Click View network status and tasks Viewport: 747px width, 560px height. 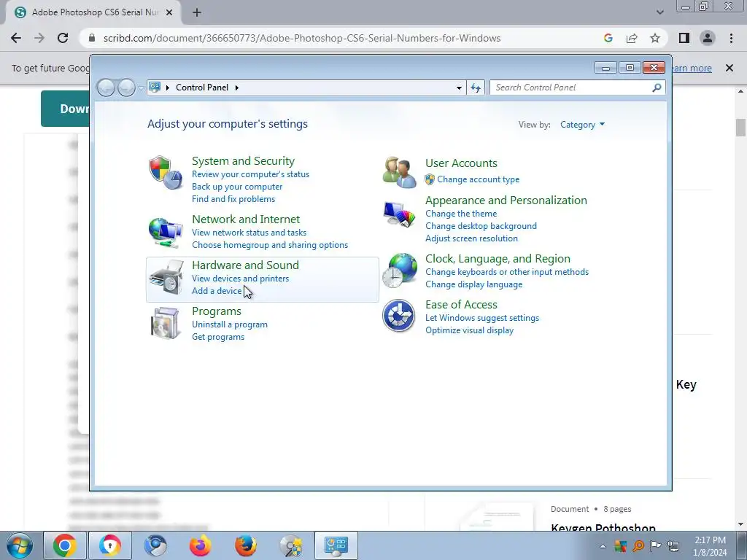[x=249, y=233]
